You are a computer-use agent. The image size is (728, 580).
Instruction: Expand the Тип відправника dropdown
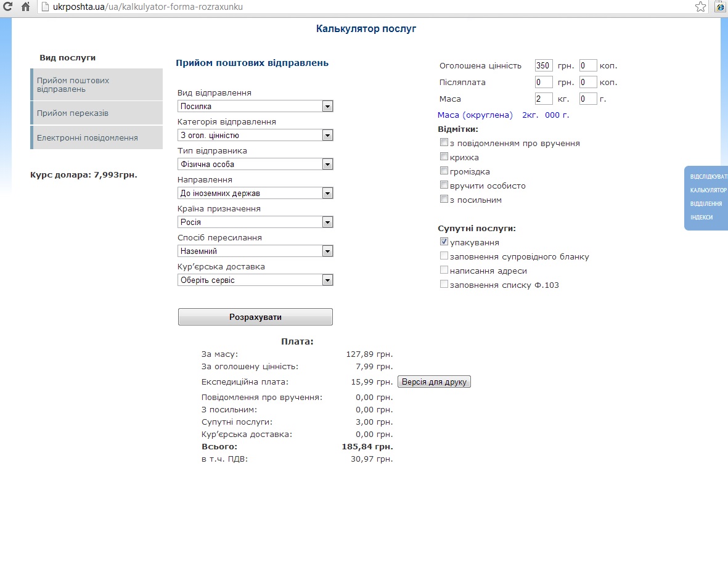(x=255, y=164)
